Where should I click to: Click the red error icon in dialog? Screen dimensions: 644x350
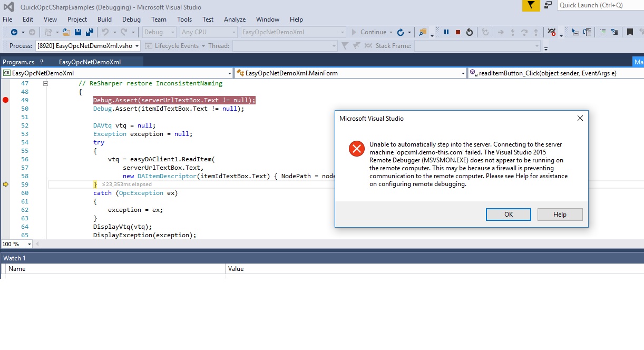357,149
